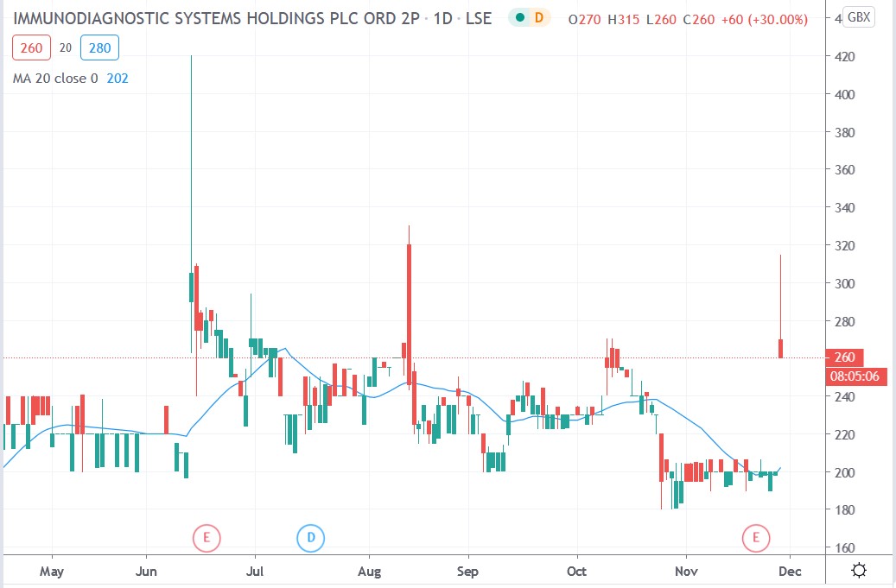Viewport: 896px width, 588px height.
Task: Click the earnings E marker in late November
Action: click(756, 538)
